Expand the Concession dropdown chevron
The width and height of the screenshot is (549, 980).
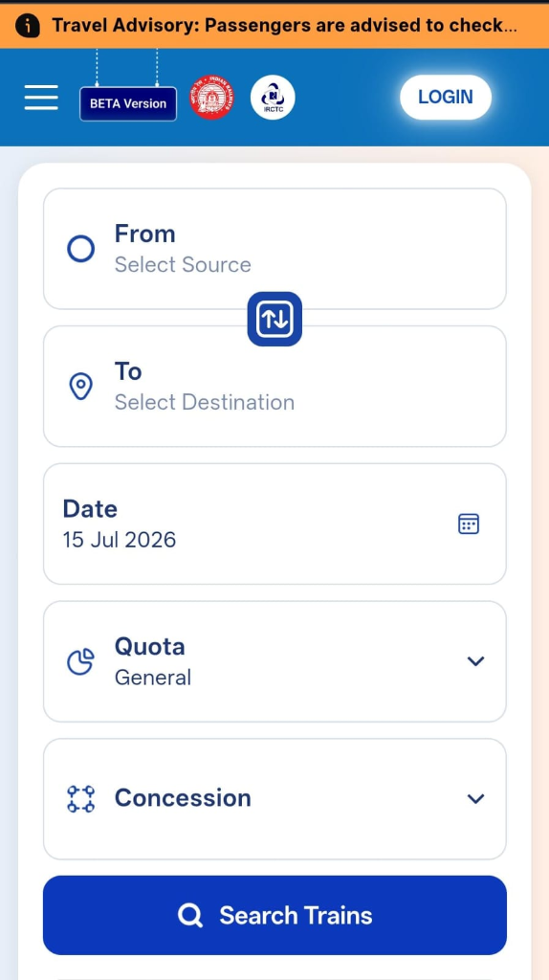(476, 799)
